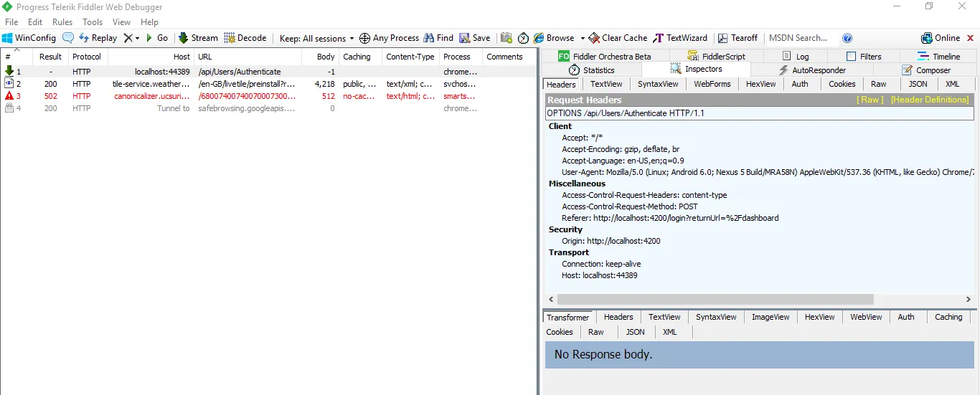This screenshot has height=395, width=980.
Task: Click Tearoff toolbar button
Action: (x=738, y=38)
